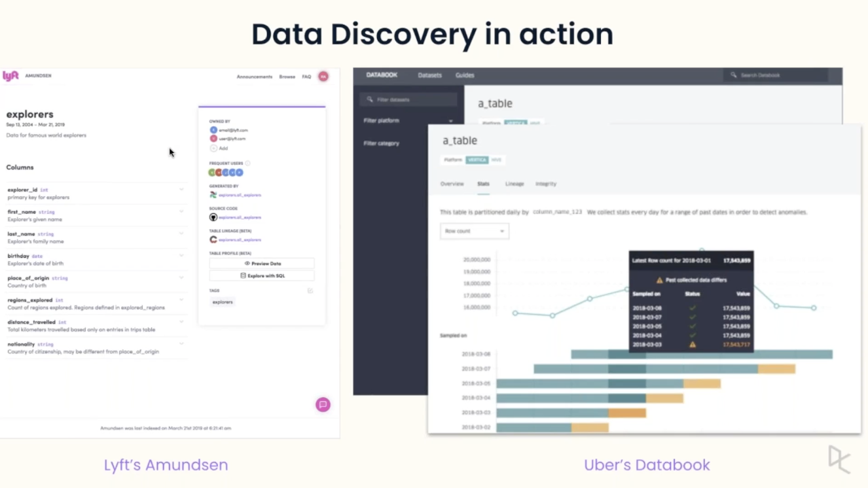Click the explorers tag chip
Viewport: 868px width, 488px height.
(223, 302)
